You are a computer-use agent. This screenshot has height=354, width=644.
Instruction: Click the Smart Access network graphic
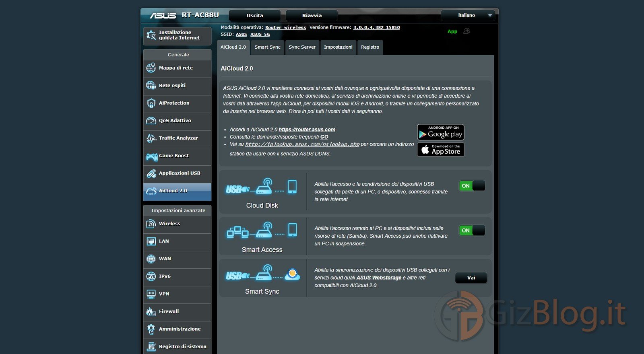(262, 231)
